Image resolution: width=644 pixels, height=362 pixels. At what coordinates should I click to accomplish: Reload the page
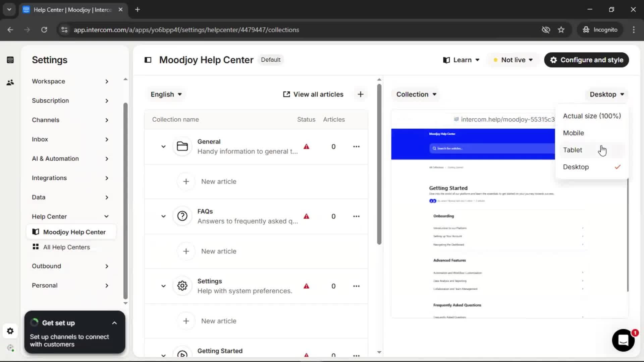(44, 30)
